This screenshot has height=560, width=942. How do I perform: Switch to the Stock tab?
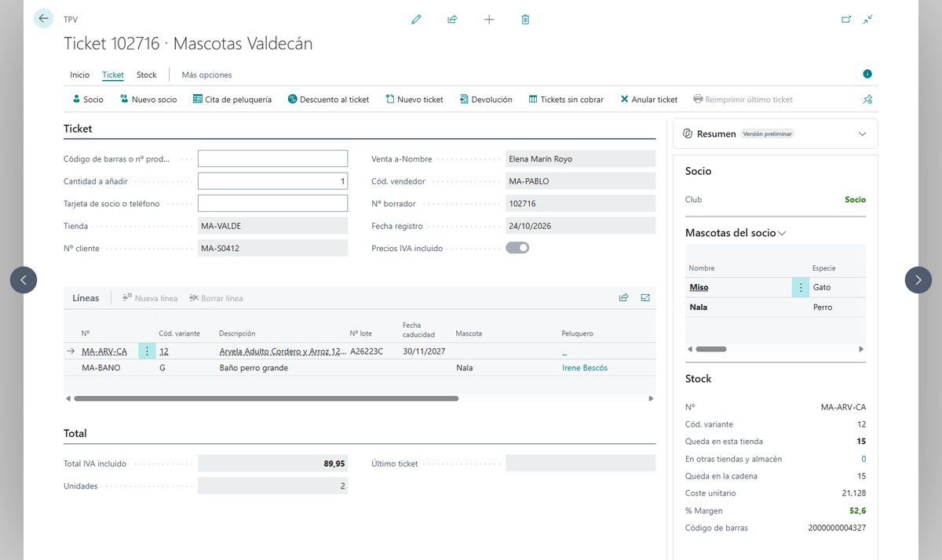(147, 75)
